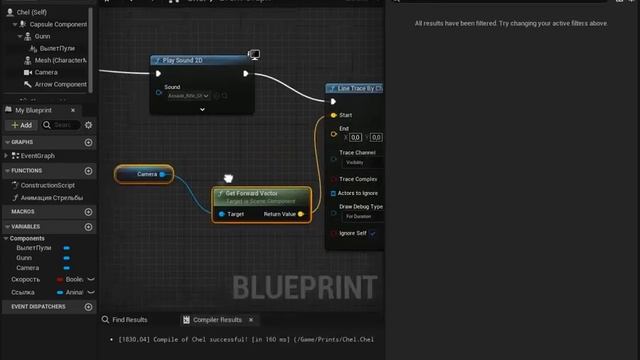
Task: Add a new function with plus icon
Action: 88,171
